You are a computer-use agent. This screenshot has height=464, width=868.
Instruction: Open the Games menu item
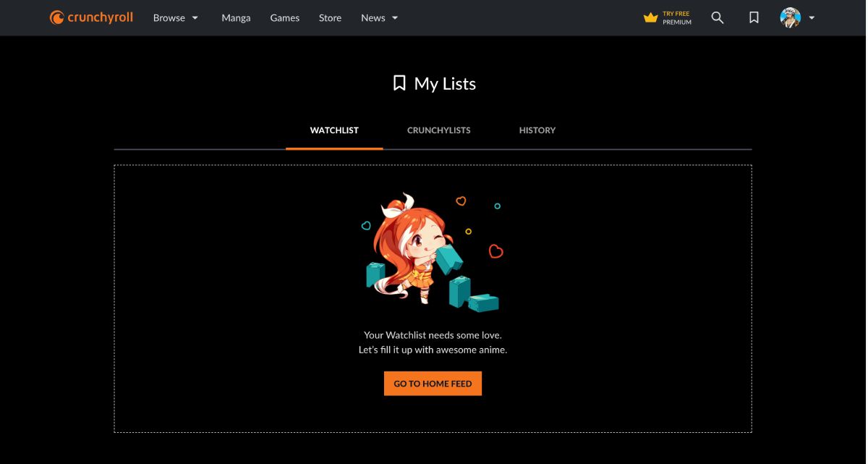point(285,17)
